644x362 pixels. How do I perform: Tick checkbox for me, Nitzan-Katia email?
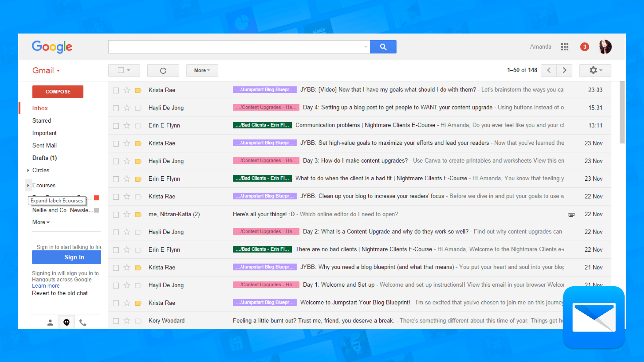[116, 215]
